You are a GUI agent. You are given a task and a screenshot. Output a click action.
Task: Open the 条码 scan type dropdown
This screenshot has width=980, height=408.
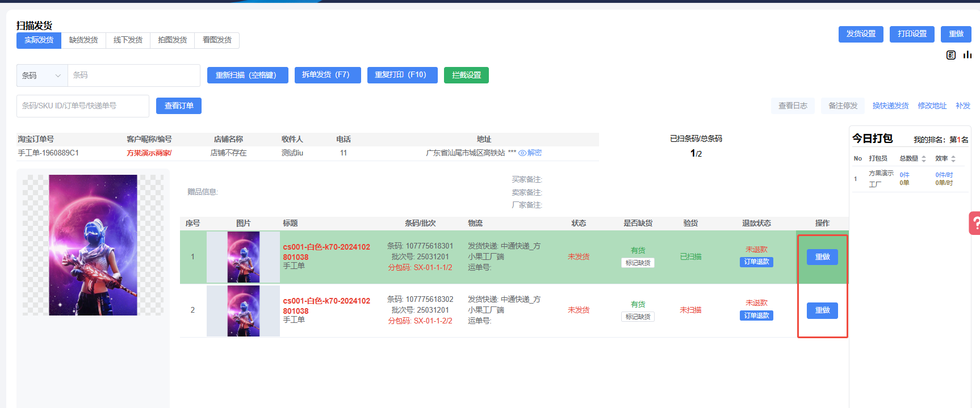[42, 75]
